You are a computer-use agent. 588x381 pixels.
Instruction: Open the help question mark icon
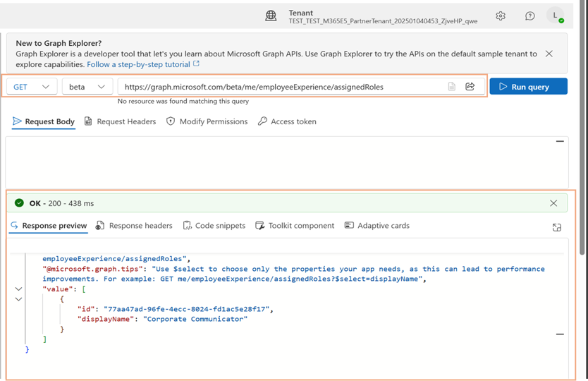click(x=529, y=16)
